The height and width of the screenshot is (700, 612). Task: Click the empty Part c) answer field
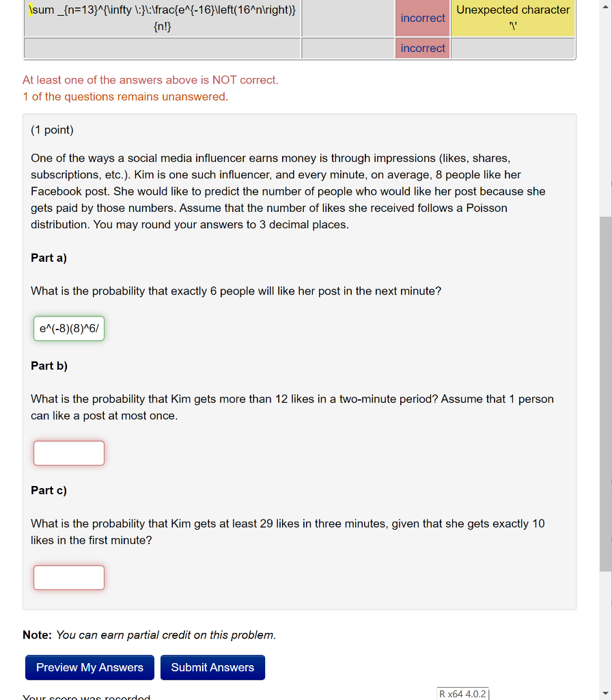pyautogui.click(x=68, y=577)
